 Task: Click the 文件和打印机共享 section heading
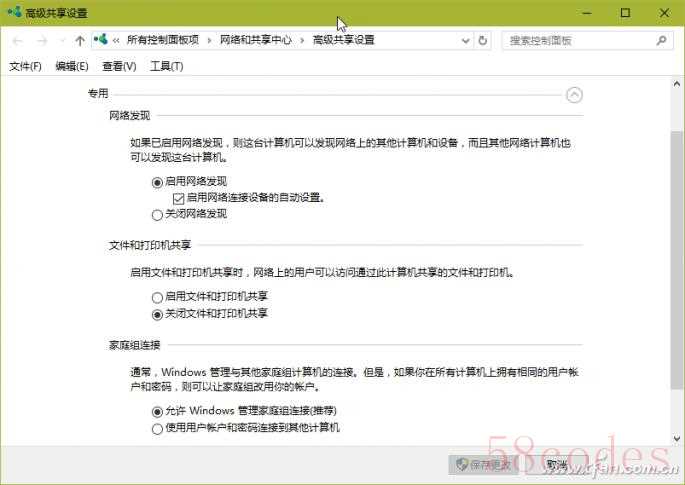(150, 245)
